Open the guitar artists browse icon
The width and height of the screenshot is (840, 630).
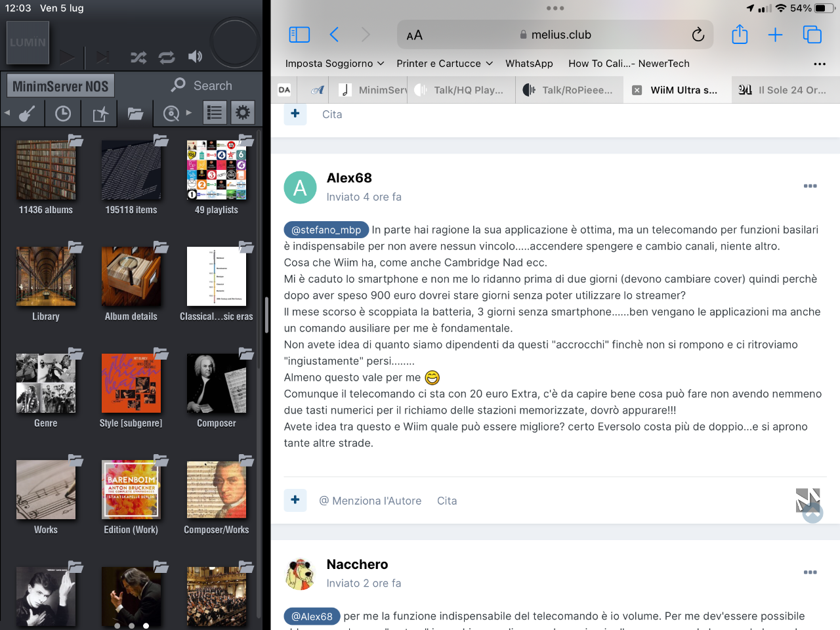tap(27, 114)
